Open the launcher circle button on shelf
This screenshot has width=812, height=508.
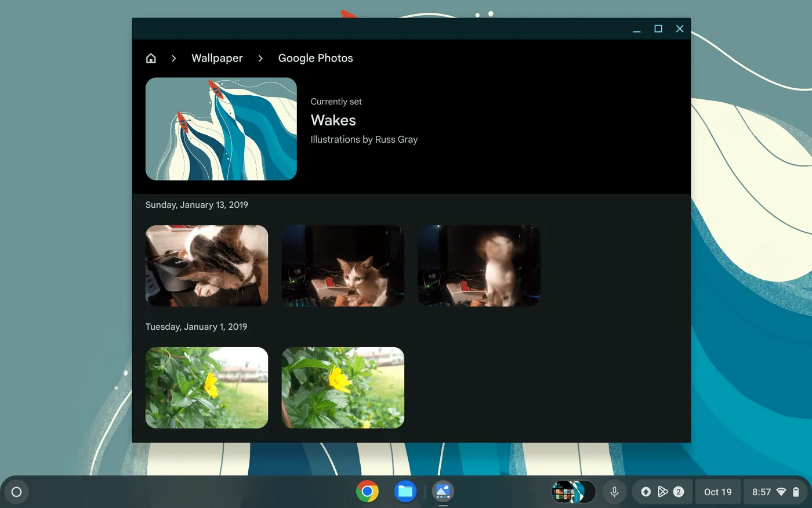pyautogui.click(x=17, y=492)
